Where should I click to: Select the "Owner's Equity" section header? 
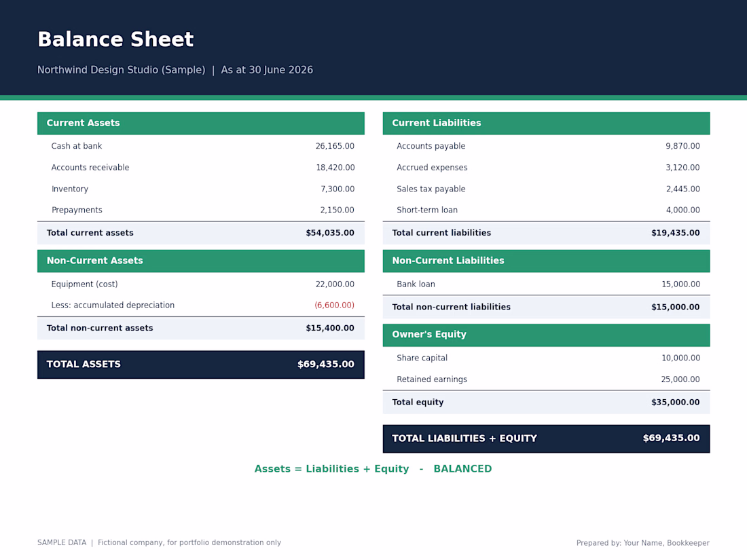547,335
